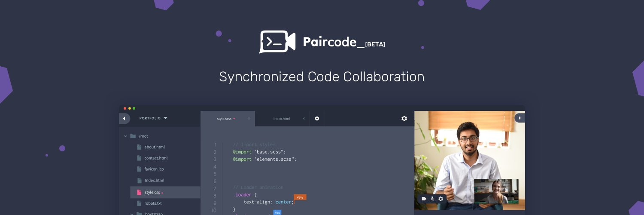
Task: Click the file icon beside about.html
Action: (139, 147)
